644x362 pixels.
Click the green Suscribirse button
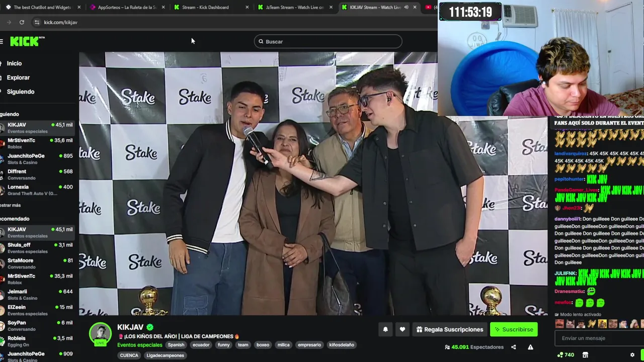[514, 329]
